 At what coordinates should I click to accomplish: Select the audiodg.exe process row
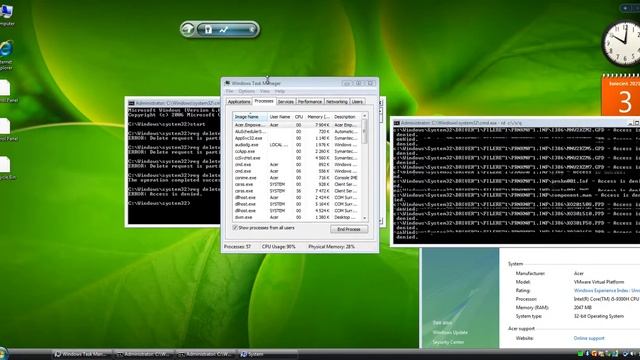297,144
